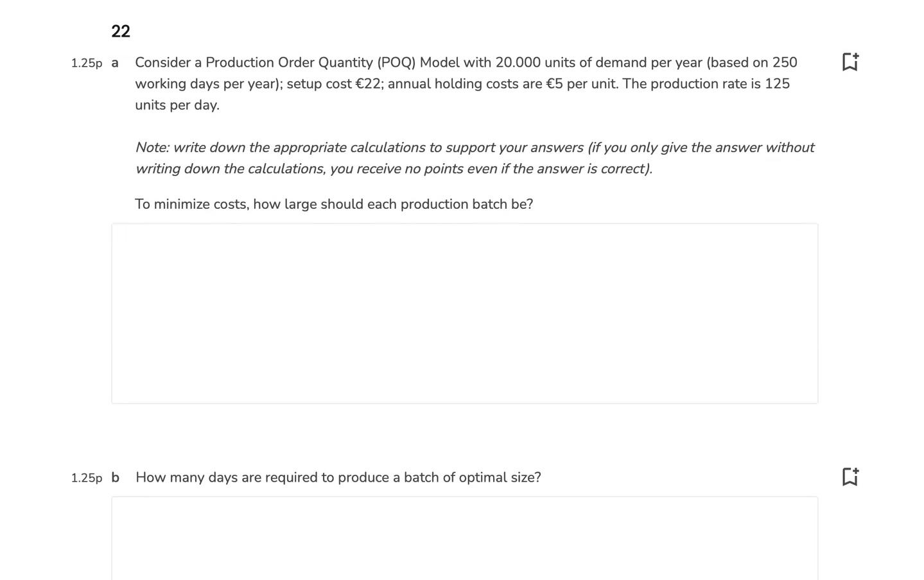924x580 pixels.
Task: Click the flag icon above part b answer box
Action: [850, 477]
